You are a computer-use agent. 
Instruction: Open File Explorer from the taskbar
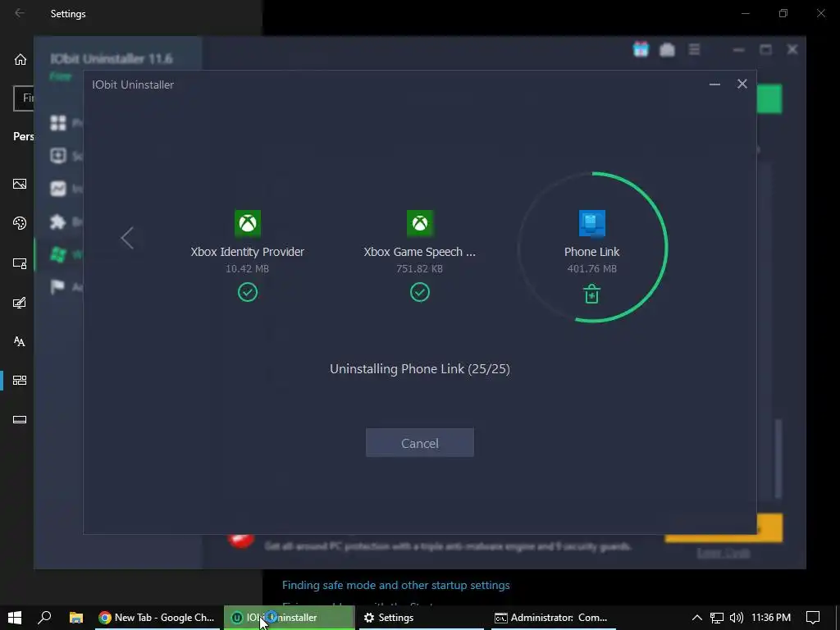76,617
